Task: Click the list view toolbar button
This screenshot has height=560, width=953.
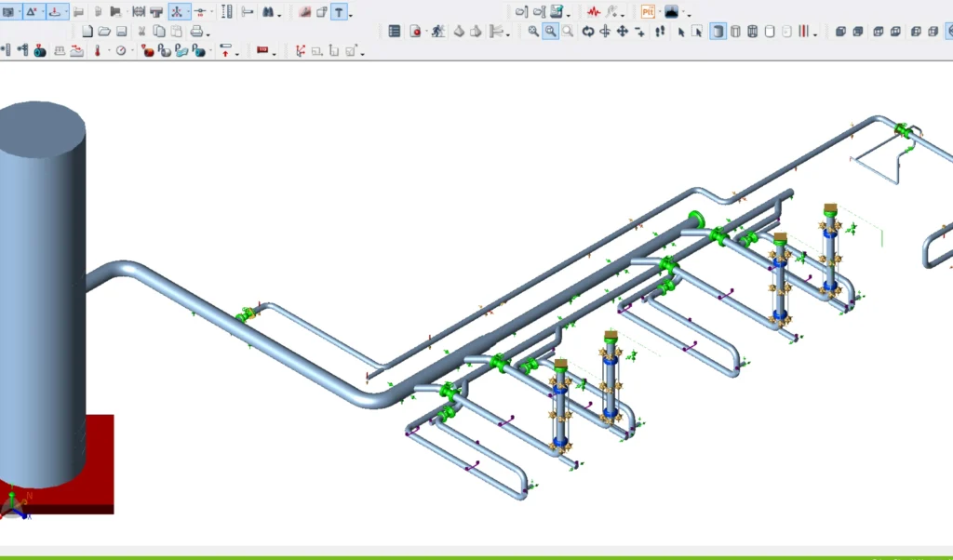Action: [395, 32]
